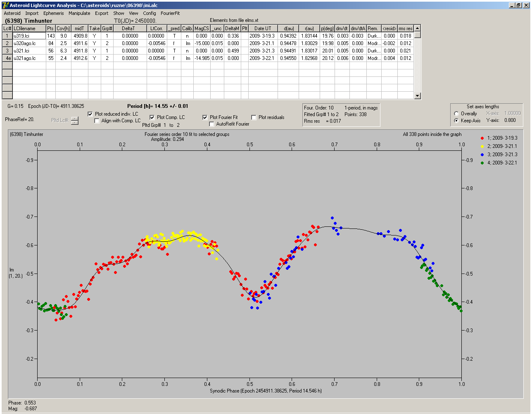Click the rms res value 0.021
The height and width of the screenshot is (414, 532).
coord(405,51)
